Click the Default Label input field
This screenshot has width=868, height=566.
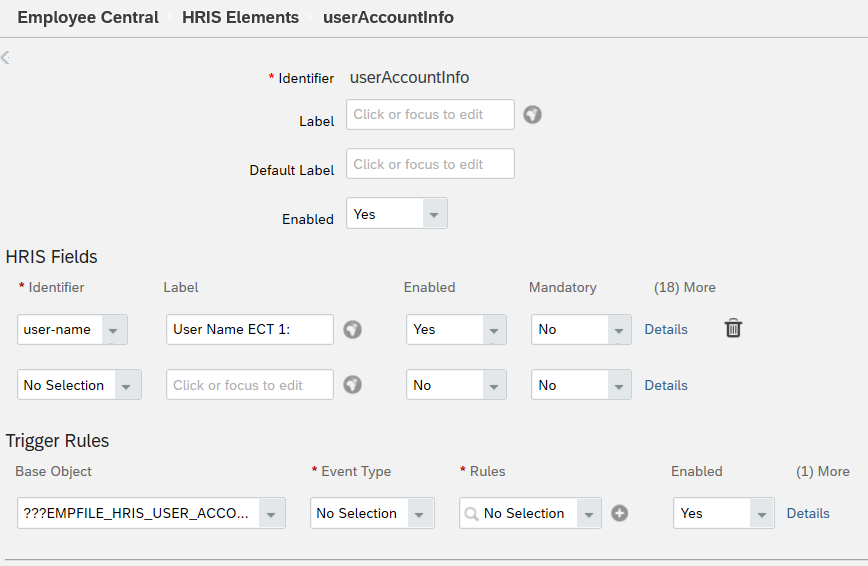[430, 163]
